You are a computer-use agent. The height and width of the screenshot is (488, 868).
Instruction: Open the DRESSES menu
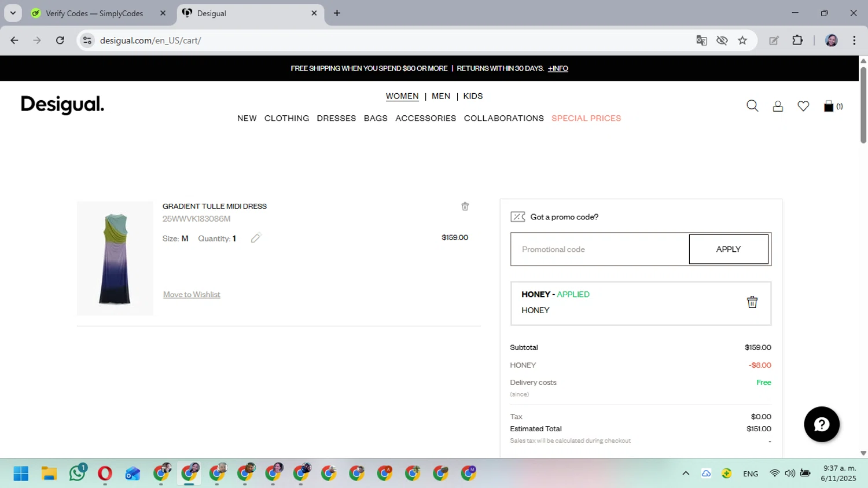pyautogui.click(x=336, y=118)
